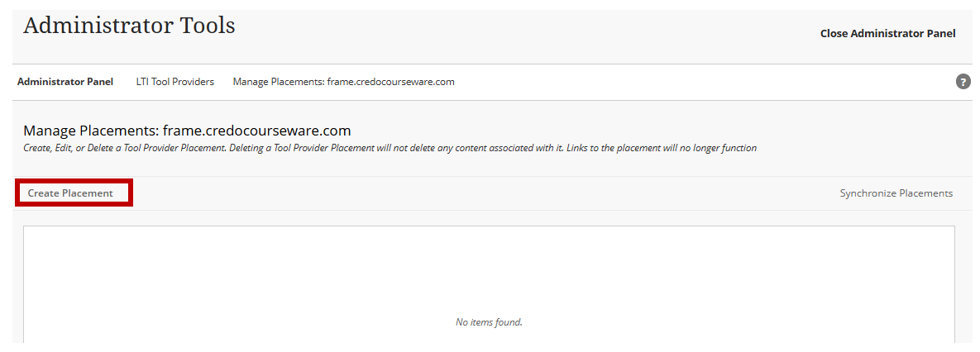The height and width of the screenshot is (352, 980).
Task: Open LTI Tool Providers breadcrumb
Action: [175, 82]
